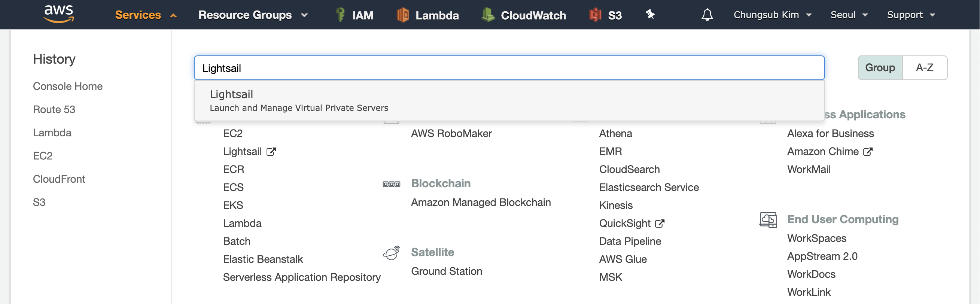The width and height of the screenshot is (980, 304).
Task: Click the Blockchain category icon
Action: tap(391, 184)
